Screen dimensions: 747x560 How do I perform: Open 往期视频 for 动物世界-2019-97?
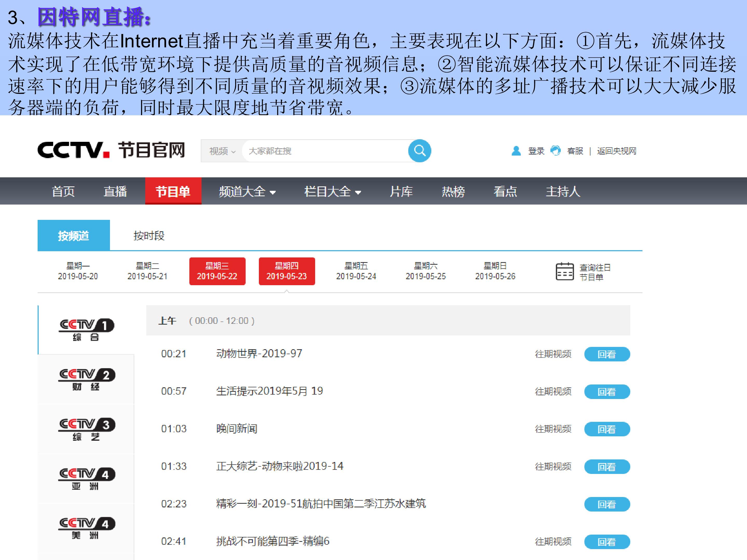[553, 354]
